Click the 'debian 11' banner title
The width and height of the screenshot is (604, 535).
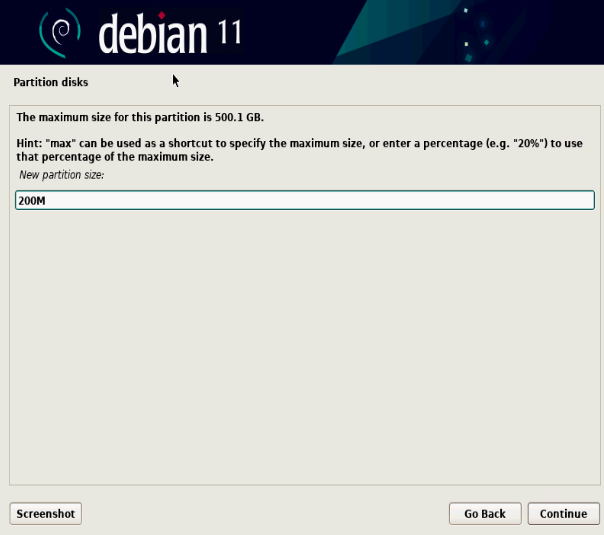click(x=171, y=33)
